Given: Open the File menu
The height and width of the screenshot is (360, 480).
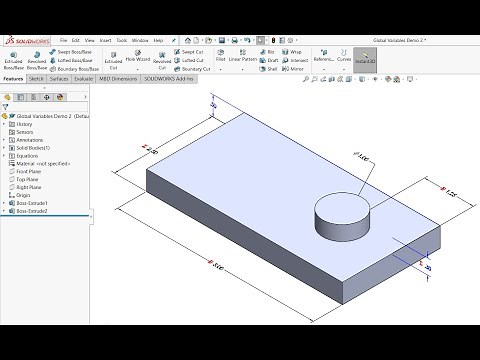Looking at the screenshot, I should tap(63, 40).
